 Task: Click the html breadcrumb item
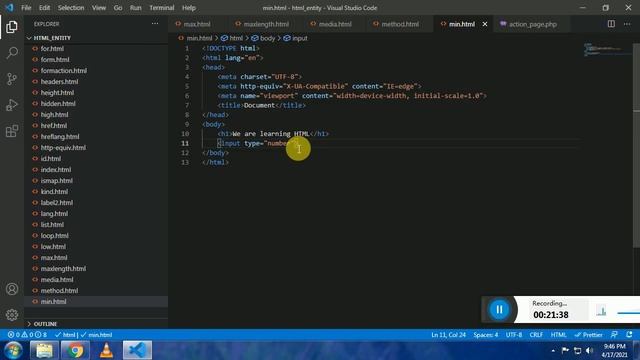232,38
